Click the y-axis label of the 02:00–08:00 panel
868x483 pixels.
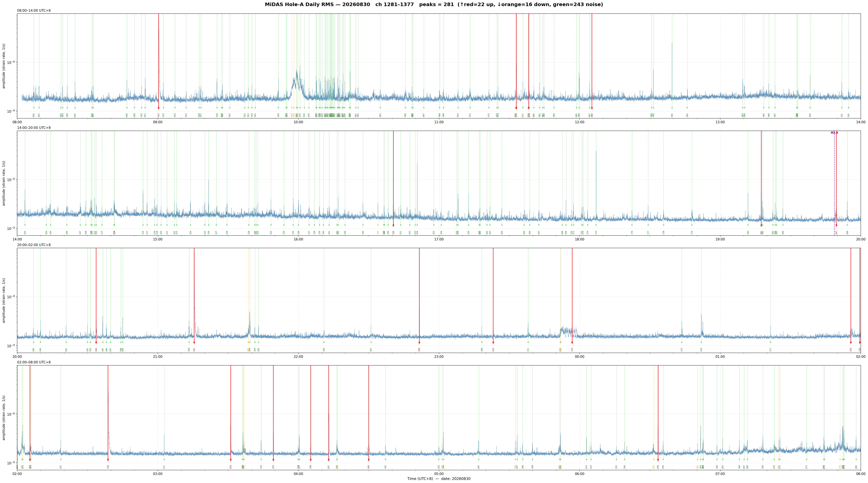[4, 418]
